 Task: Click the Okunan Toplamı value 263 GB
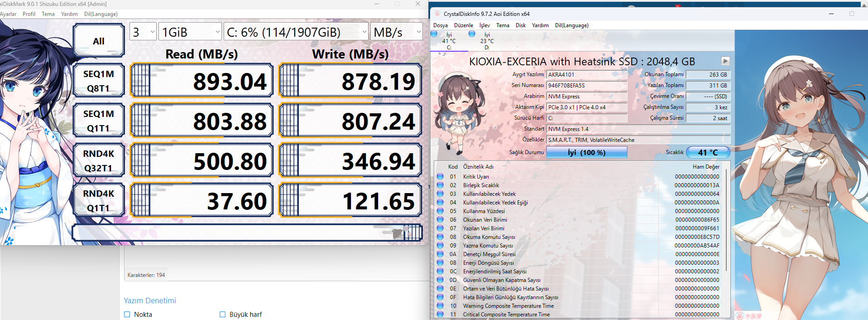click(x=708, y=74)
